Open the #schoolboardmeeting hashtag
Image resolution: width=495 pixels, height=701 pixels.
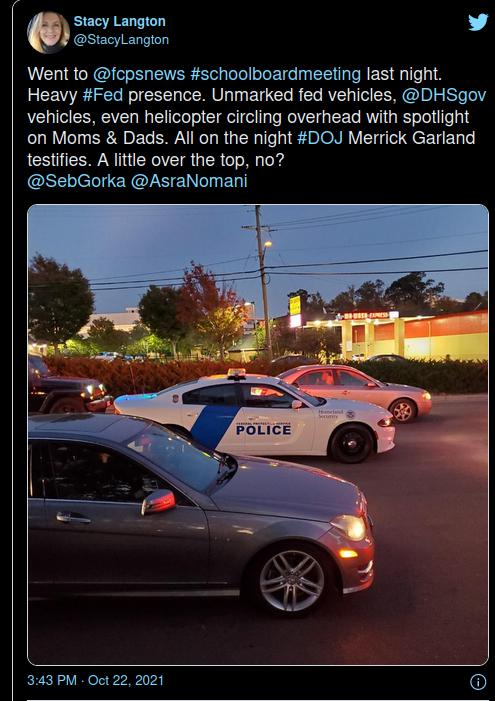click(275, 74)
